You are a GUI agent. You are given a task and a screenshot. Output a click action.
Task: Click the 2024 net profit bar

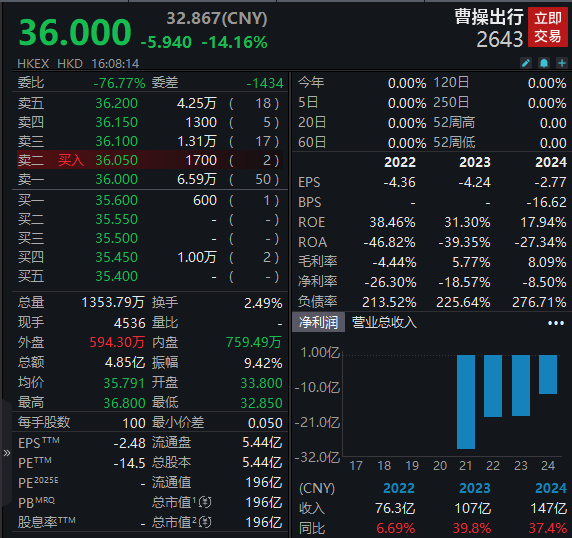click(548, 374)
